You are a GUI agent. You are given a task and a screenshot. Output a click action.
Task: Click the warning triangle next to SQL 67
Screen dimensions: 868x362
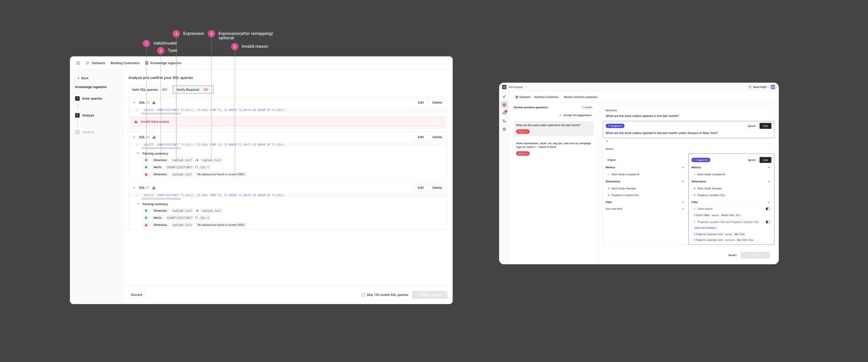click(154, 188)
